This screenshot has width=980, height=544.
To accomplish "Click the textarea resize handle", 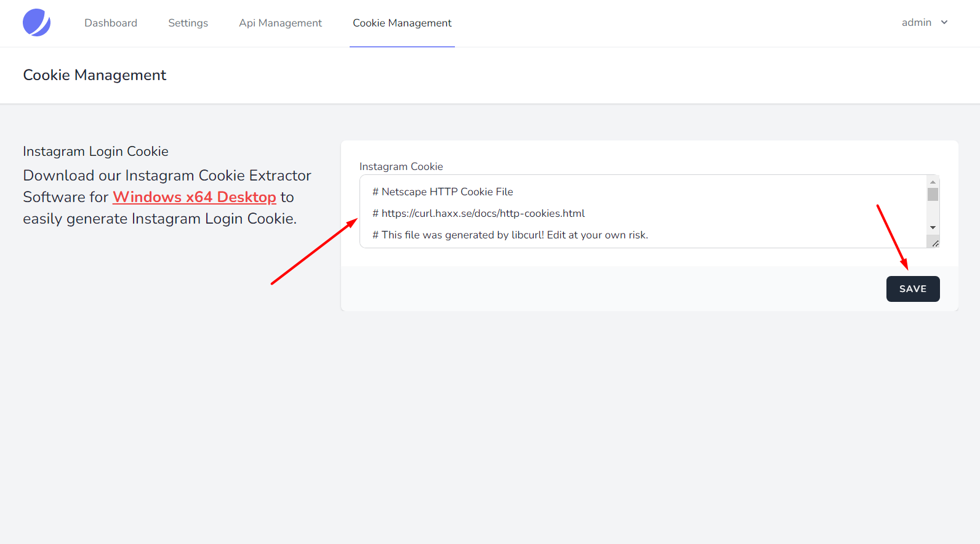I will click(x=934, y=243).
